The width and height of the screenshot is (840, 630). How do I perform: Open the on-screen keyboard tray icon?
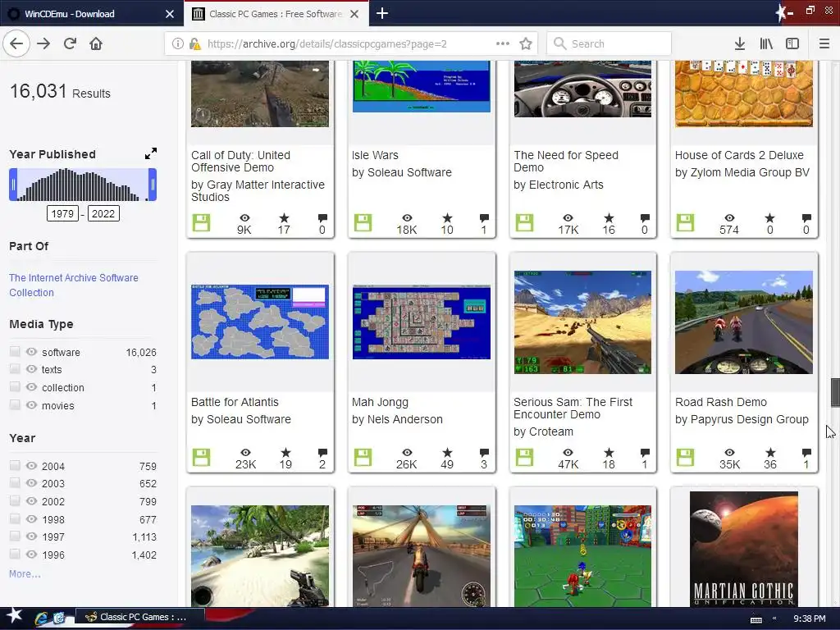[x=756, y=619]
